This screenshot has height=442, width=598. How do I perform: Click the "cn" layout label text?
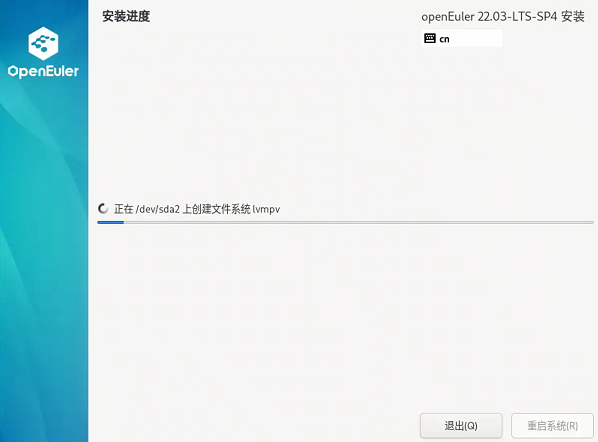(444, 39)
